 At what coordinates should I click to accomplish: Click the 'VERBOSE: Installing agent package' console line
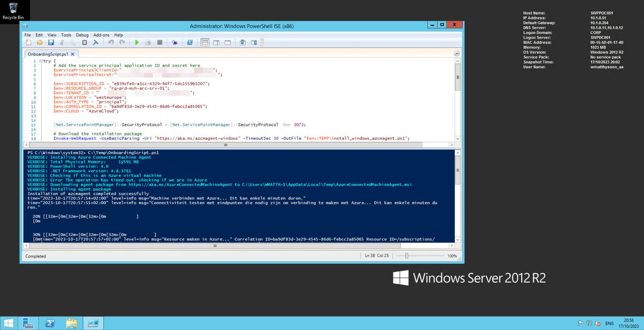[x=69, y=189]
